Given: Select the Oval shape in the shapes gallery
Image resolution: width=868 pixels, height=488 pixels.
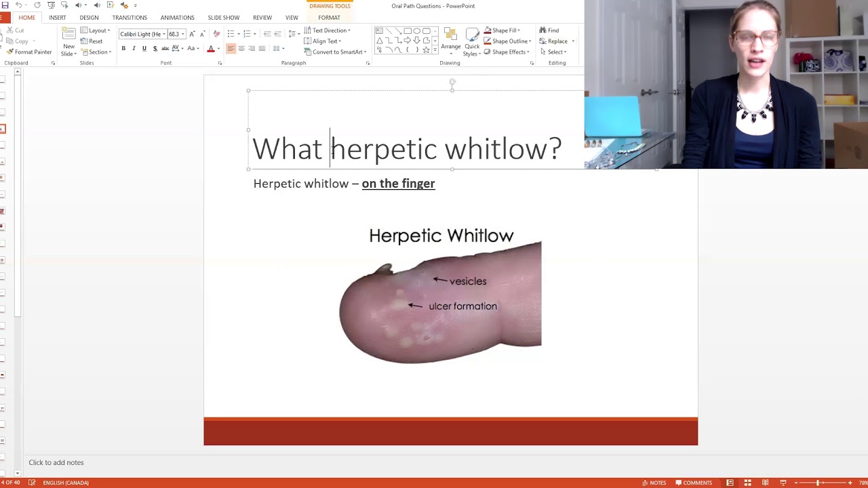Looking at the screenshot, I should tap(417, 31).
